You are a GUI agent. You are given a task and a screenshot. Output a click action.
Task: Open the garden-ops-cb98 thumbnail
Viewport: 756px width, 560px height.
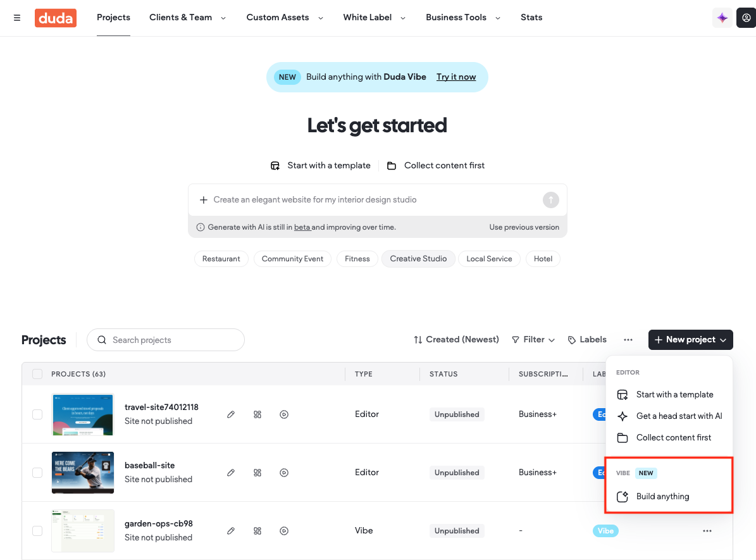pyautogui.click(x=82, y=531)
